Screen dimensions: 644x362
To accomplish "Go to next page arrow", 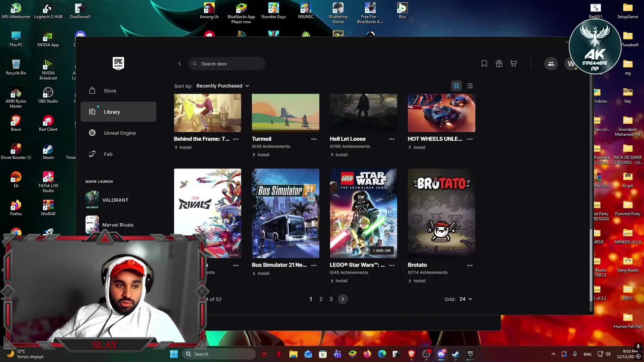I will point(343,299).
